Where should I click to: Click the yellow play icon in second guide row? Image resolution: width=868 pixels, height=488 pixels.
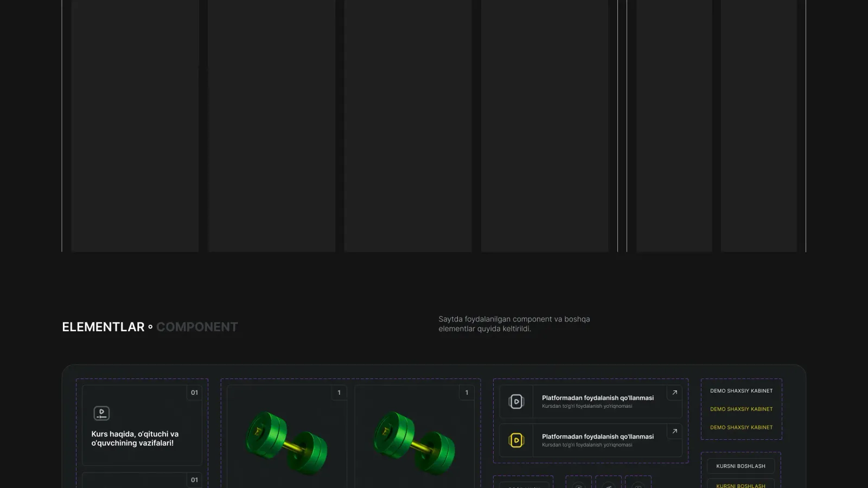coord(516,440)
